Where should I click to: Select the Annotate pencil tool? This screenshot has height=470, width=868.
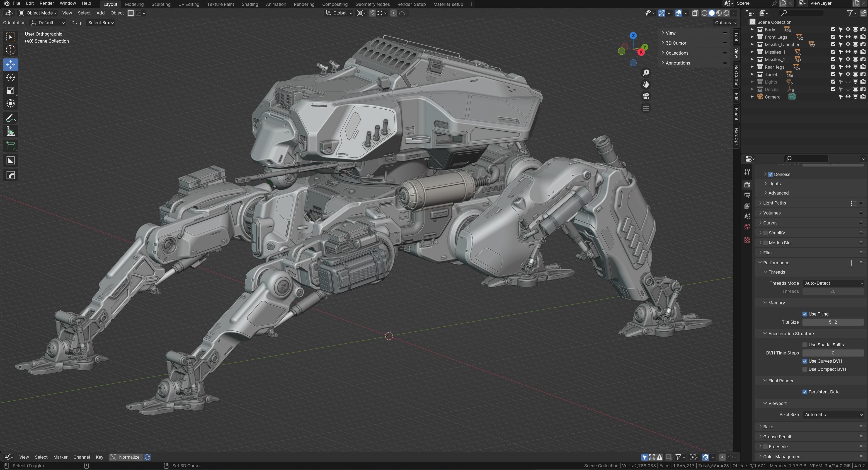[10, 118]
